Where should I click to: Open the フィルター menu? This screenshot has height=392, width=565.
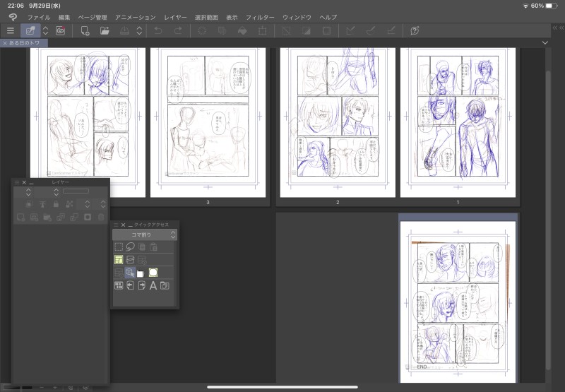click(x=260, y=17)
